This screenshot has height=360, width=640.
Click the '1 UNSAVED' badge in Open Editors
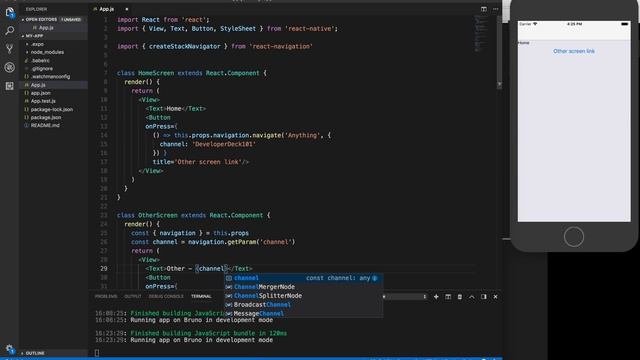(71, 20)
